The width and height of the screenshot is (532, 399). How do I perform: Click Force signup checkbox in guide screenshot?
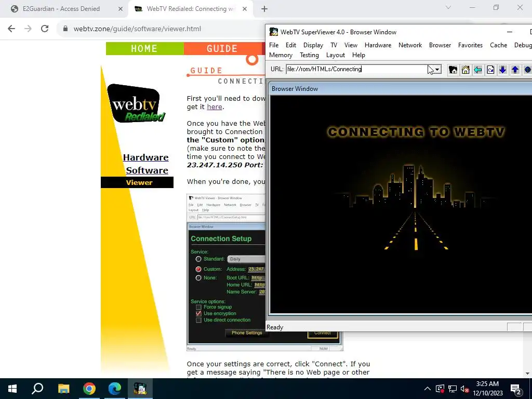[198, 307]
